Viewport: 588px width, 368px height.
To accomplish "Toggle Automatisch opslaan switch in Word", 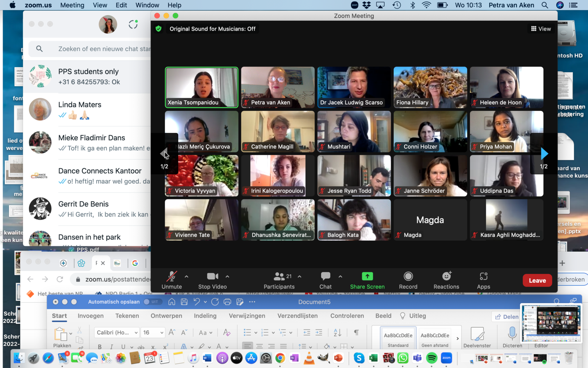I will (152, 302).
